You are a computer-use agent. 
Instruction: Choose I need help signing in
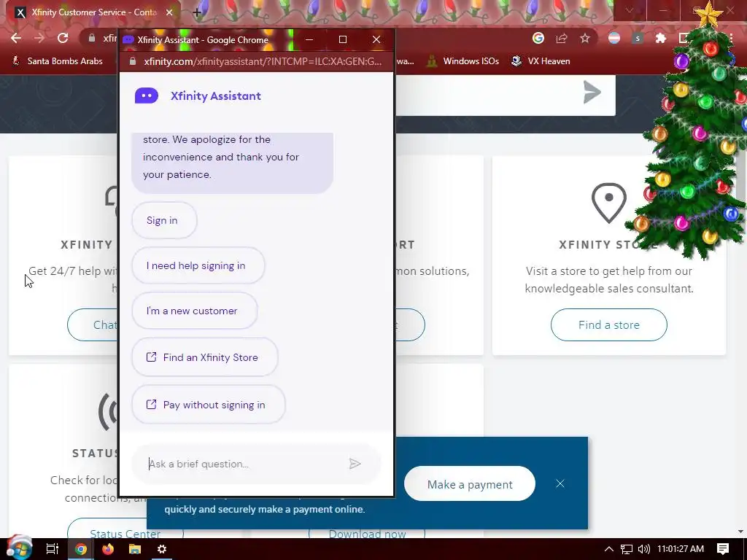[x=198, y=265]
